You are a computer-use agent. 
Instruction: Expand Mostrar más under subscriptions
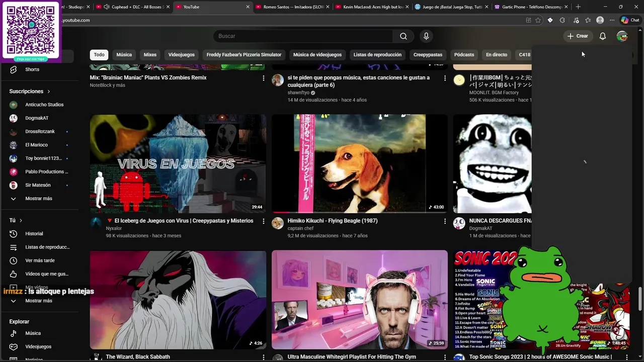39,199
